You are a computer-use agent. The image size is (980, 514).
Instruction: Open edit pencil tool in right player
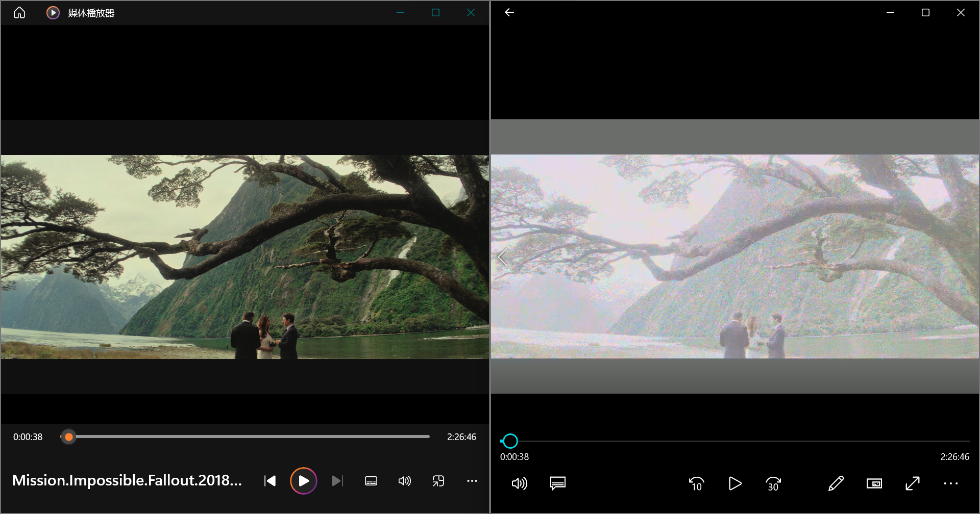pyautogui.click(x=836, y=483)
